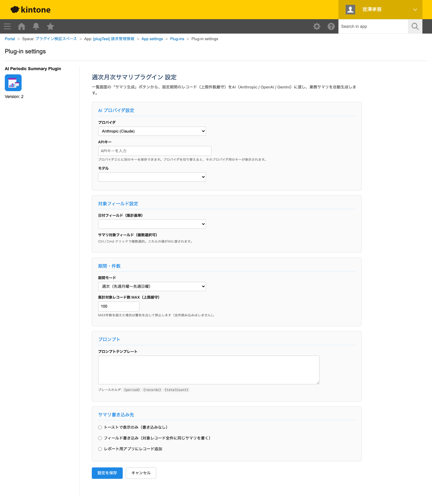
Task: Focus the prompt template text area
Action: tap(208, 370)
